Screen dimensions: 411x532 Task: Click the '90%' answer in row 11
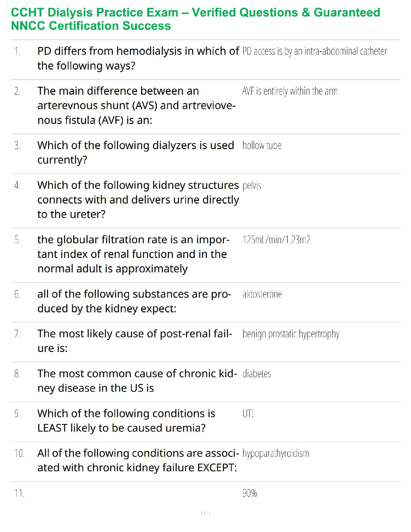250,493
